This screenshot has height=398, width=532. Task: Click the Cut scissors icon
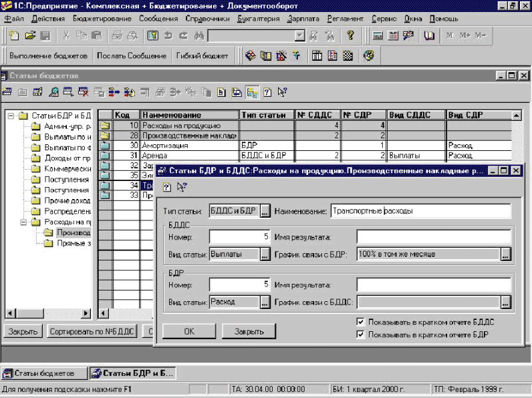coord(65,35)
